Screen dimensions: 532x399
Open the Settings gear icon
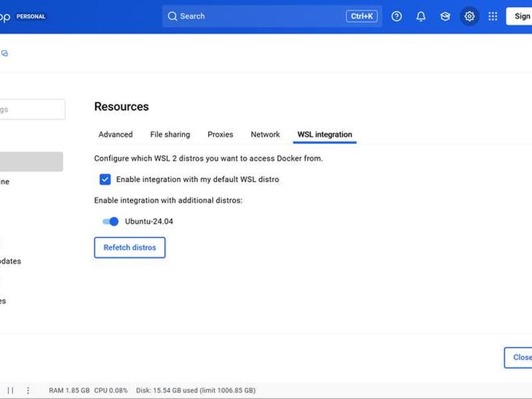pyautogui.click(x=469, y=16)
